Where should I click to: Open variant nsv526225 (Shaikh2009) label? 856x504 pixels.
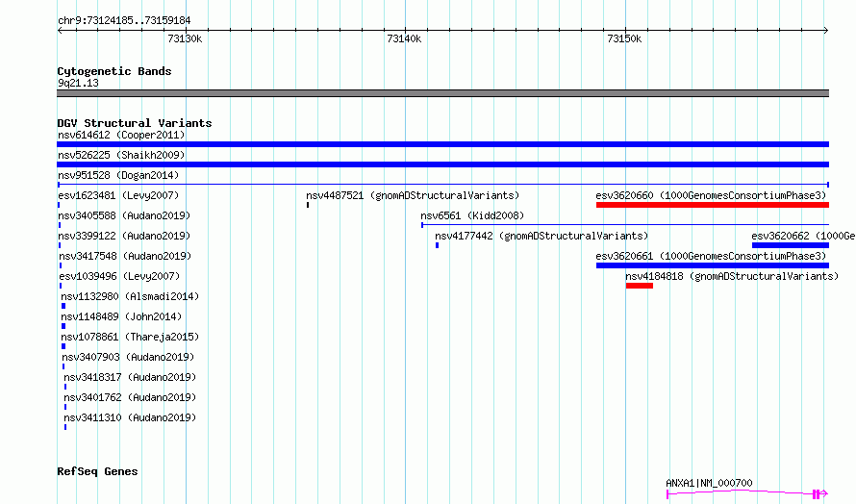(121, 155)
